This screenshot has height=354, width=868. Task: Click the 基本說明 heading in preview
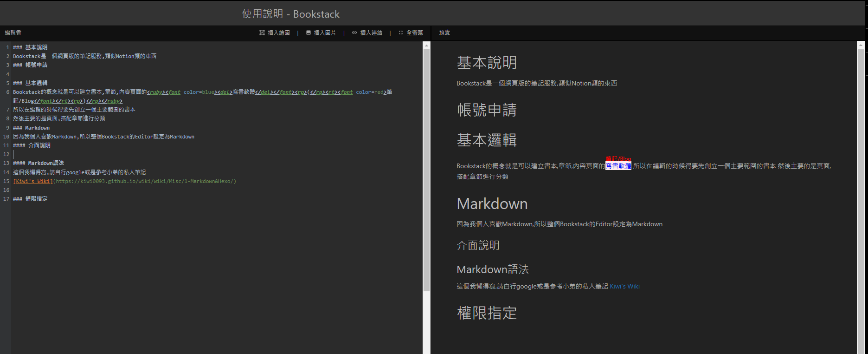[487, 63]
